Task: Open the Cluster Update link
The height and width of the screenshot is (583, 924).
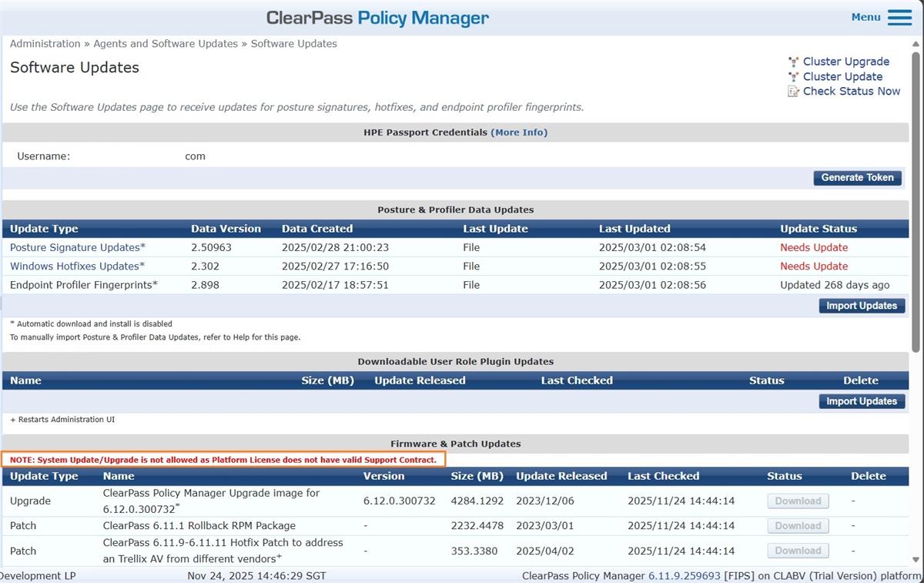Action: pos(842,76)
